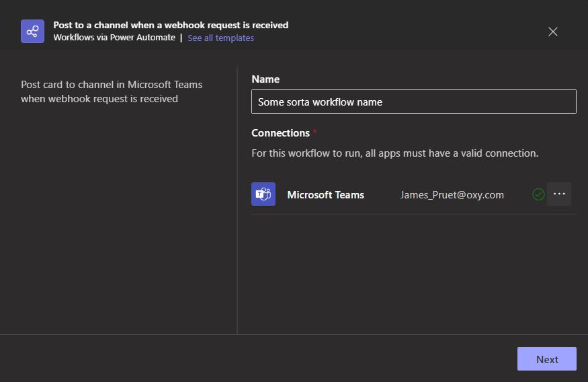The height and width of the screenshot is (382, 588).
Task: Click the green valid connection checkmark
Action: (538, 194)
